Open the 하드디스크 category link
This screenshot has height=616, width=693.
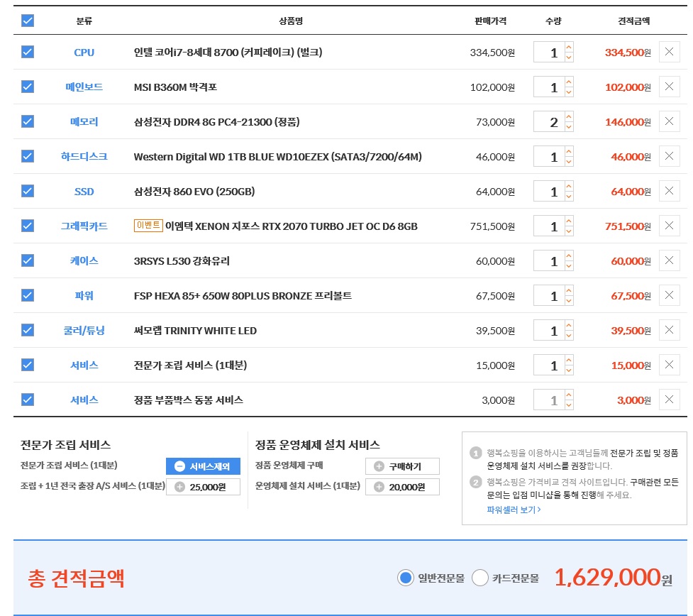point(84,156)
